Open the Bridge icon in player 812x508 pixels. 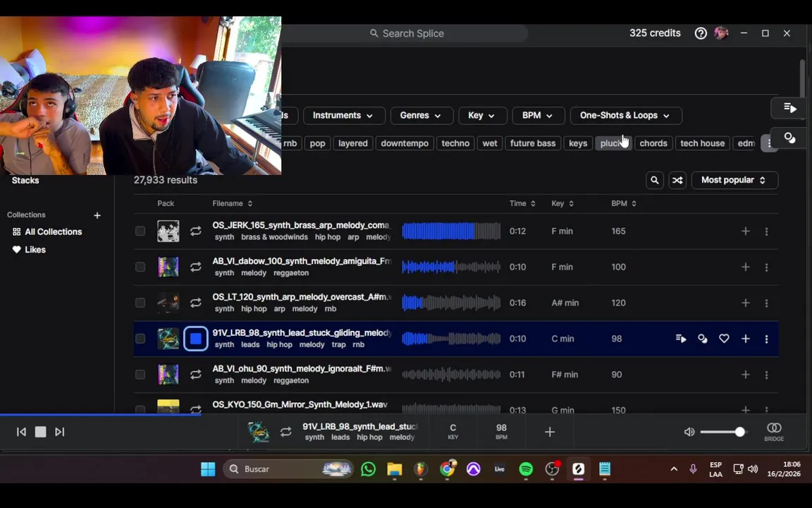click(x=774, y=431)
